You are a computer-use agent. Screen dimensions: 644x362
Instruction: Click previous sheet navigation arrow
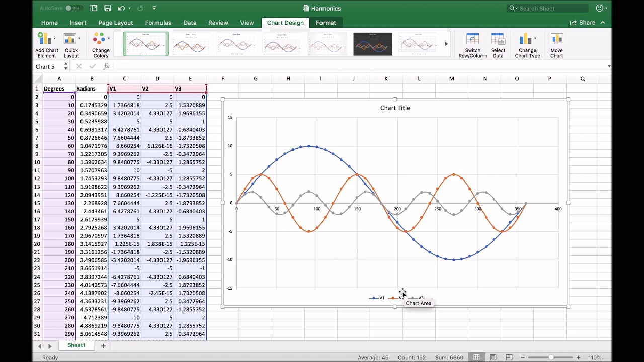[x=40, y=346]
